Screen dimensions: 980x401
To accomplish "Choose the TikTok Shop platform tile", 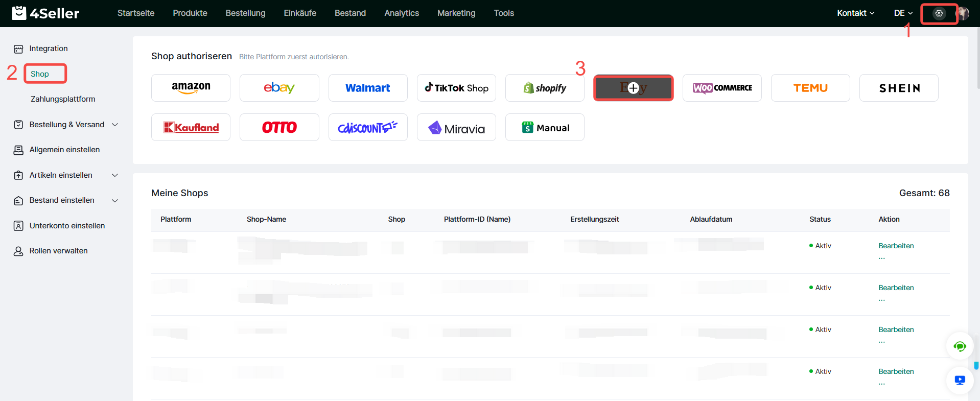I will [x=456, y=88].
